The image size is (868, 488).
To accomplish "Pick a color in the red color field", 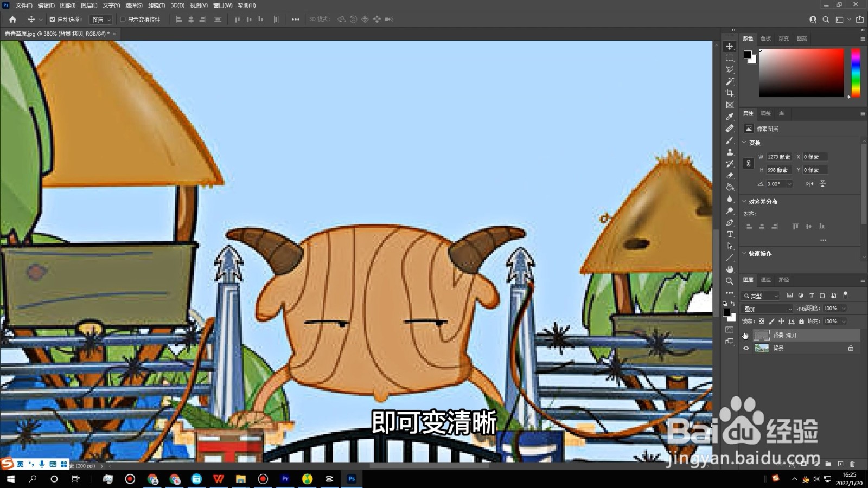I will [801, 73].
